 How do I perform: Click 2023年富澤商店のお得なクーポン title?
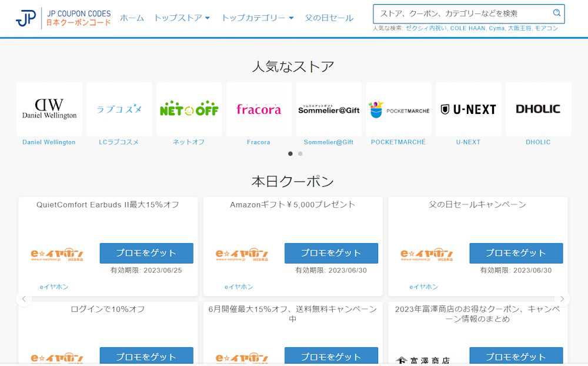click(477, 314)
